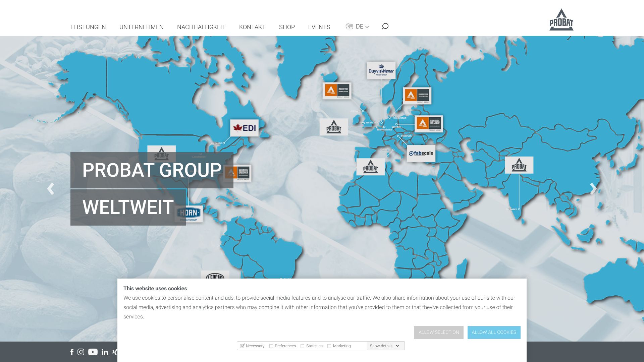Open the SHOP menu item
This screenshot has height=362, width=644.
tap(287, 27)
